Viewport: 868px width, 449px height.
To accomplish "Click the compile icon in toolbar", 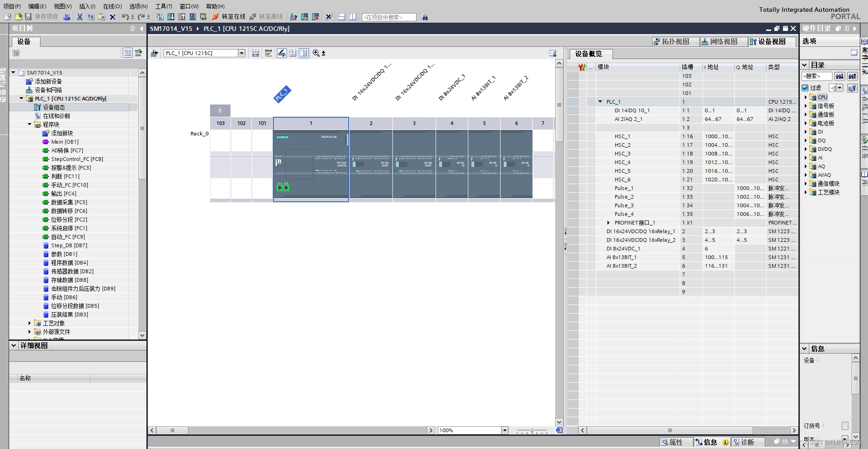I will coord(160,17).
